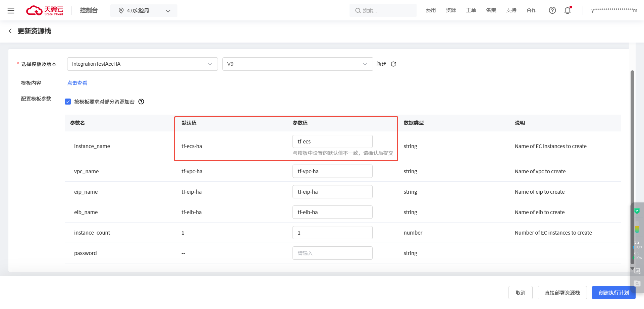This screenshot has height=309, width=644.
Task: Go back using the arrow beside 更新资源栈
Action: [10, 31]
